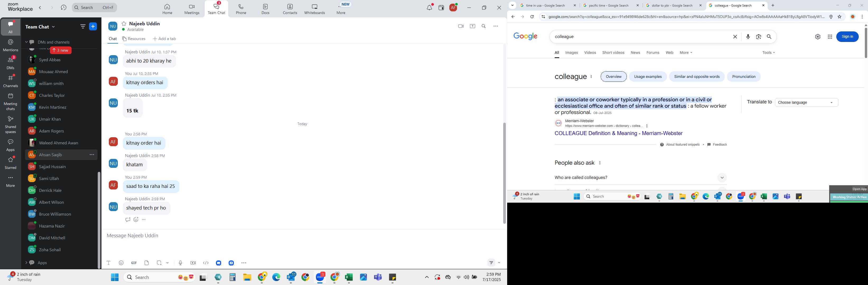Expand the send options dropdown arrow

(x=499, y=263)
